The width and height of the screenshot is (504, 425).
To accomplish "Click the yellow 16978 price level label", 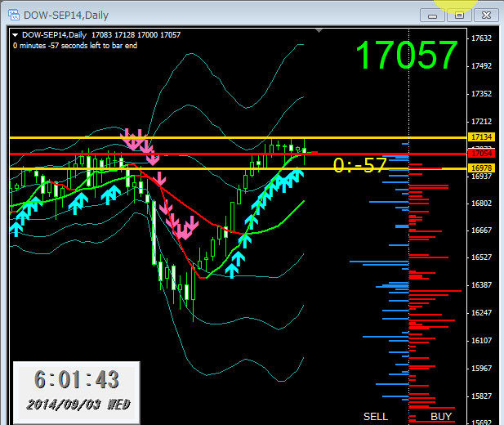I will tap(481, 168).
